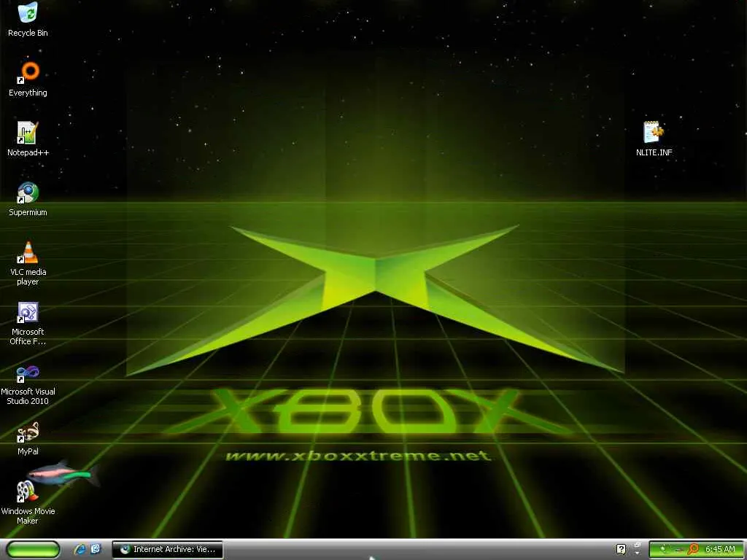Click the leftmost green tray icon
This screenshot has width=747, height=560.
click(662, 548)
